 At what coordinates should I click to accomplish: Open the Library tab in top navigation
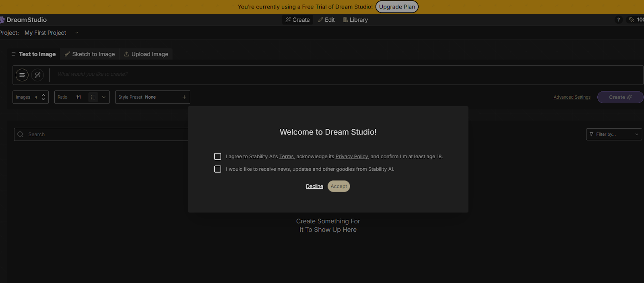pos(355,20)
